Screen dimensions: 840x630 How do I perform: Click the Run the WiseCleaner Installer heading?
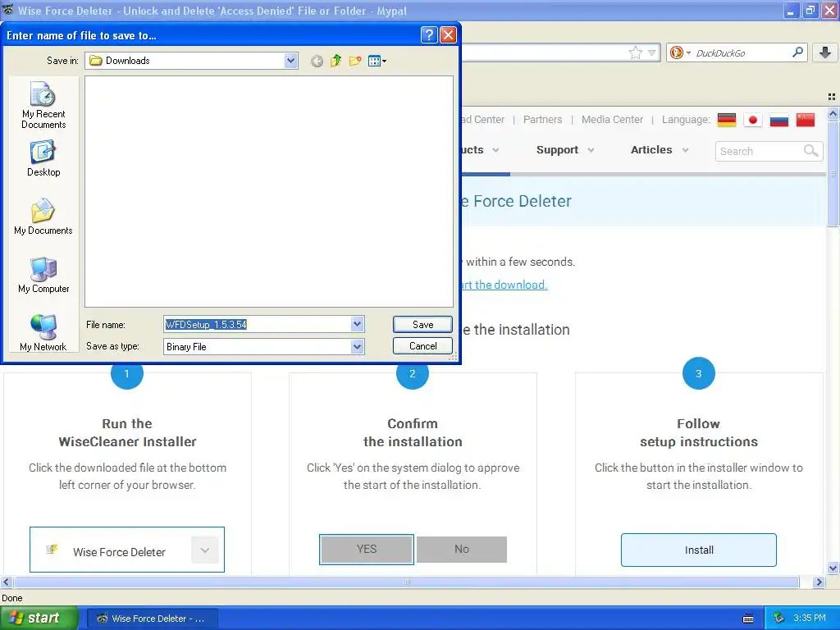[127, 433]
